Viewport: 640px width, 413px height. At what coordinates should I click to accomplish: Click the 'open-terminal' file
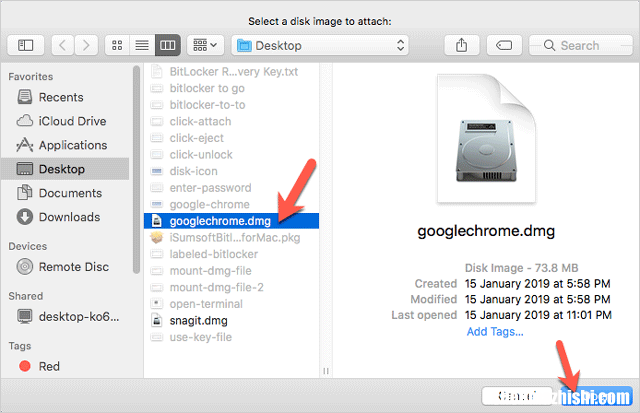pos(231,304)
